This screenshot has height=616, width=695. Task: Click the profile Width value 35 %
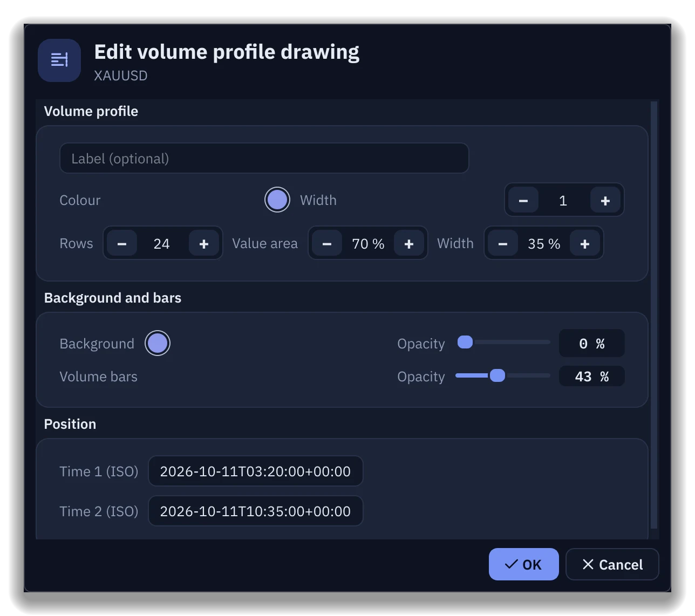[544, 244]
